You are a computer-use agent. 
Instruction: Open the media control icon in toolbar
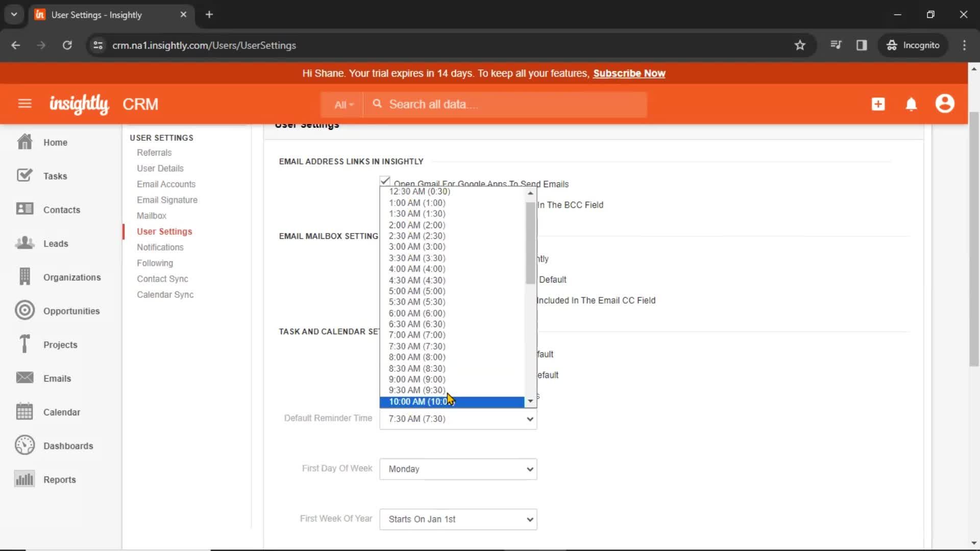click(836, 45)
